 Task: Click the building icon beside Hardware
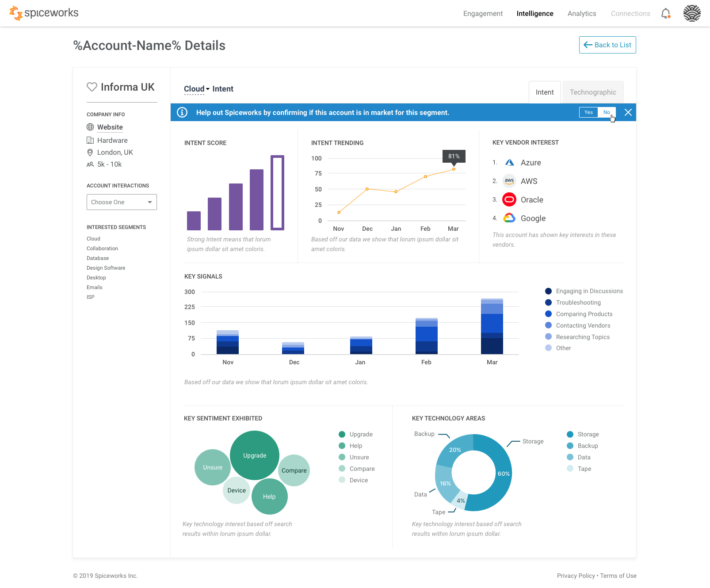90,141
